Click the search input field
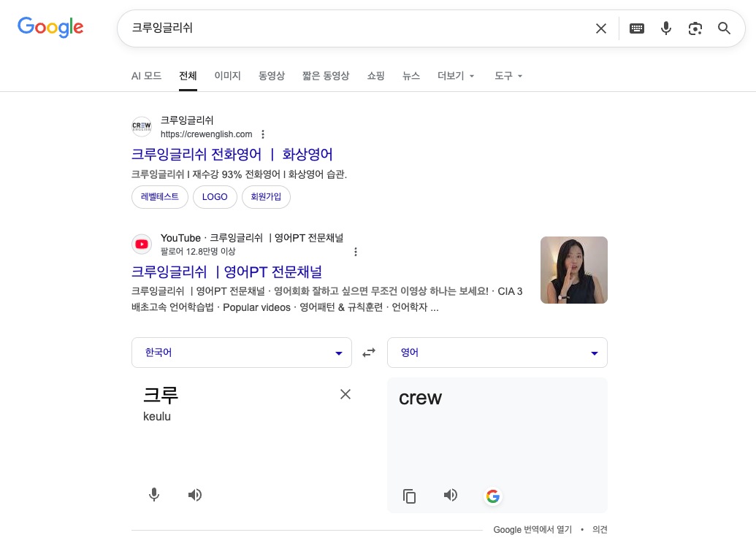 [356, 28]
